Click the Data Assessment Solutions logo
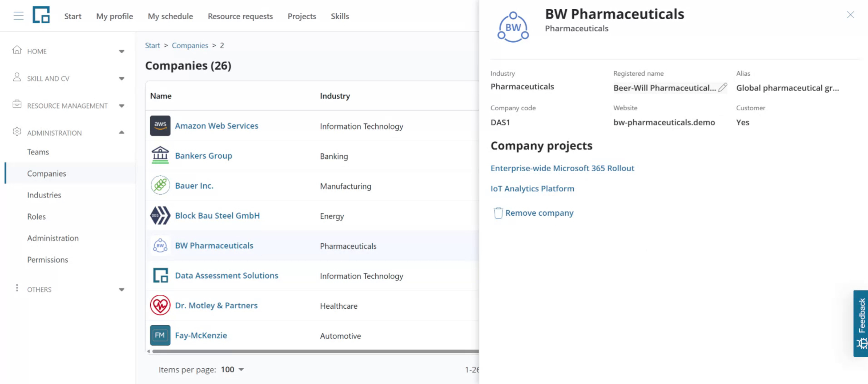This screenshot has height=384, width=868. (x=161, y=275)
